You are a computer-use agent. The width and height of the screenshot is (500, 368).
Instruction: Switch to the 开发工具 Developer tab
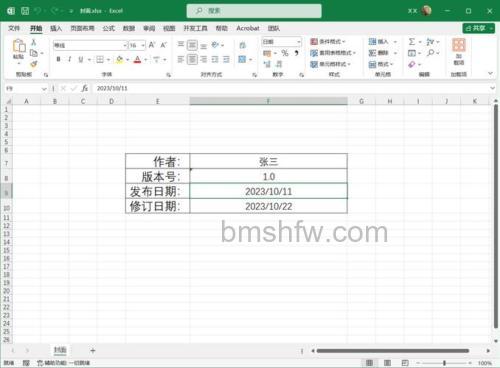tap(195, 28)
